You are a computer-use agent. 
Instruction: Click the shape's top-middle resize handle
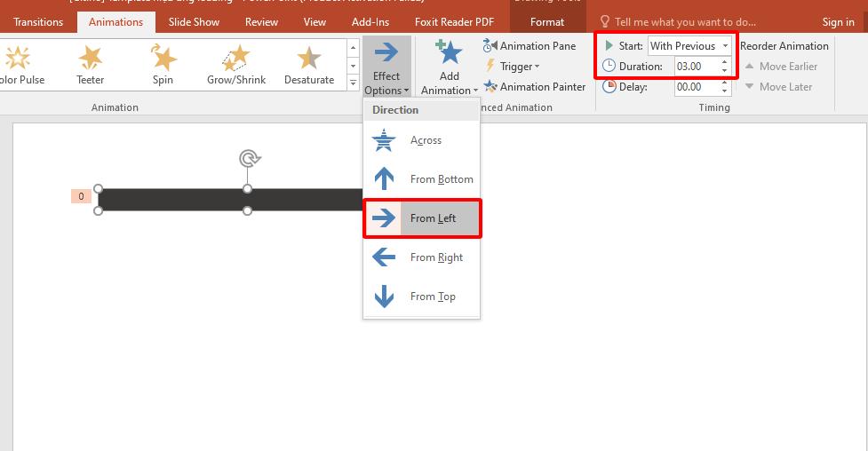tap(248, 189)
